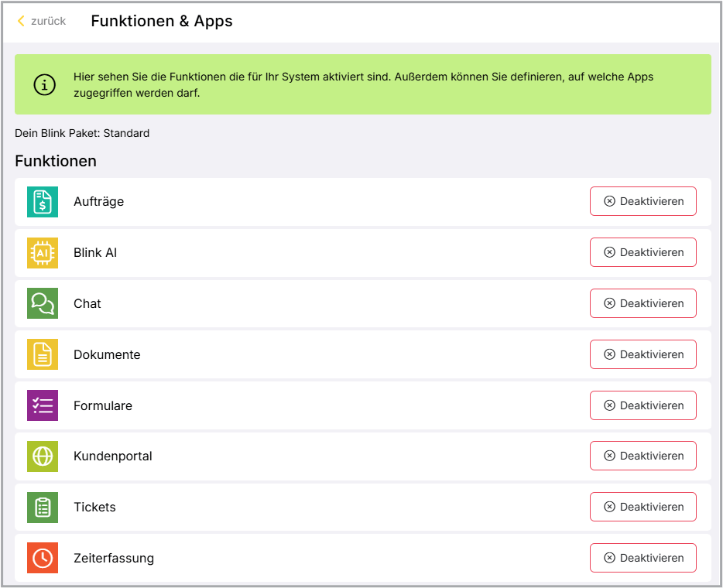Click the Zeiterfassung row label

click(x=114, y=558)
